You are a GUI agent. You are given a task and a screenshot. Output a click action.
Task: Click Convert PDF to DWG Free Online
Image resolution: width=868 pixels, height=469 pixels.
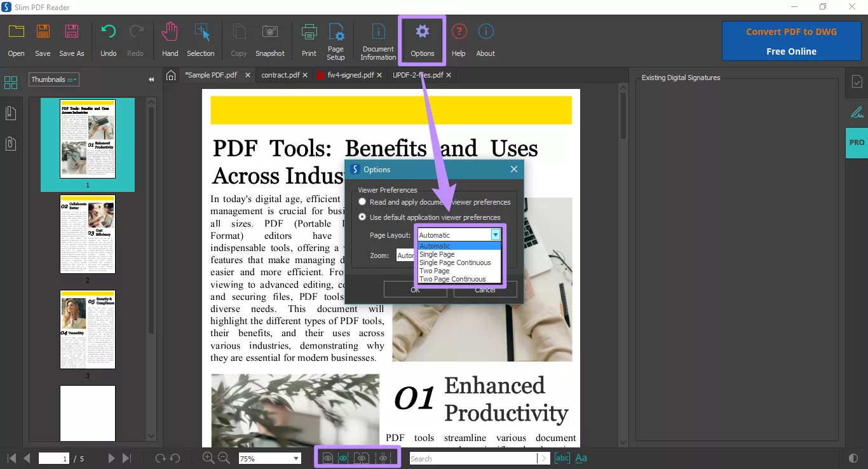click(x=791, y=41)
